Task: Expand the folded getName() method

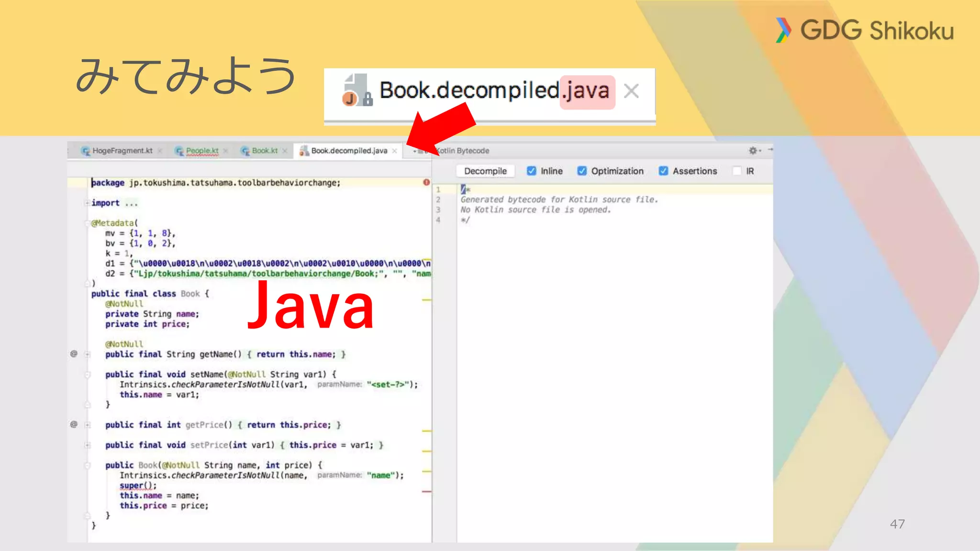Action: [x=88, y=354]
